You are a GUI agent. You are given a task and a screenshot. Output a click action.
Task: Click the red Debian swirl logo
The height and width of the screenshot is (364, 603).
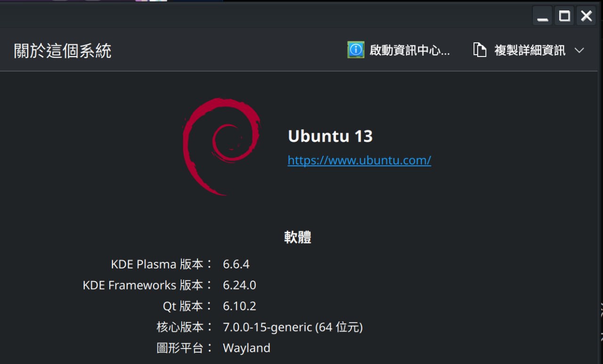point(221,146)
